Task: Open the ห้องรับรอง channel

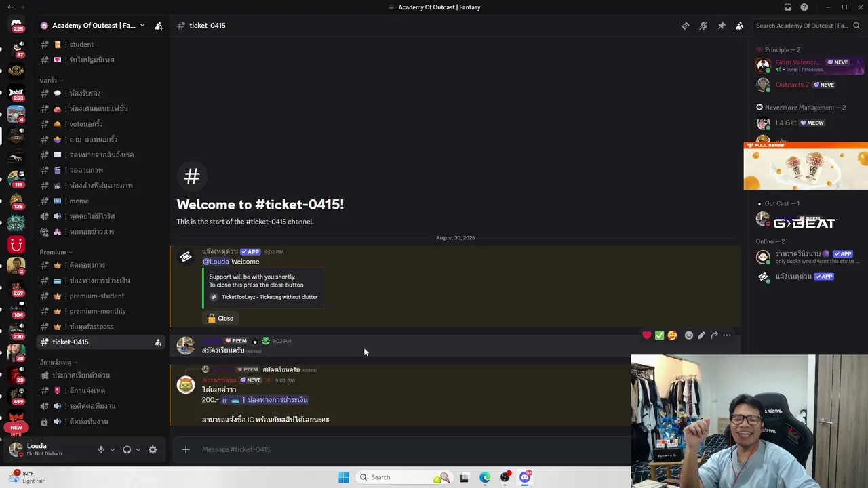Action: pyautogui.click(x=85, y=94)
